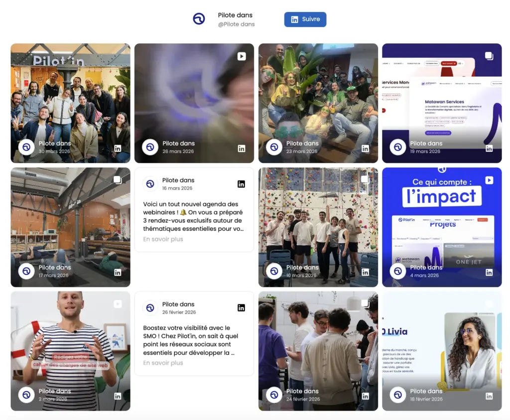
Task: Click the LinkedIn icon on the 23 mars party post
Action: (365, 148)
